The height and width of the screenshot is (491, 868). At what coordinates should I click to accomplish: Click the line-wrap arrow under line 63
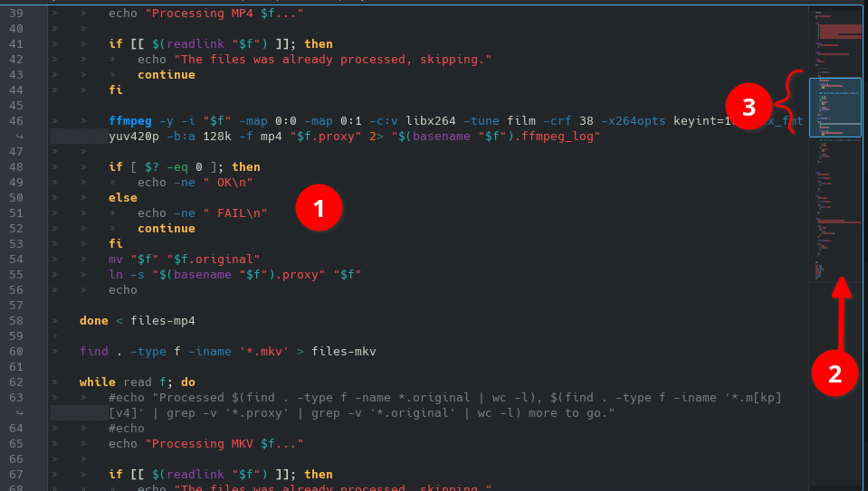point(16,413)
